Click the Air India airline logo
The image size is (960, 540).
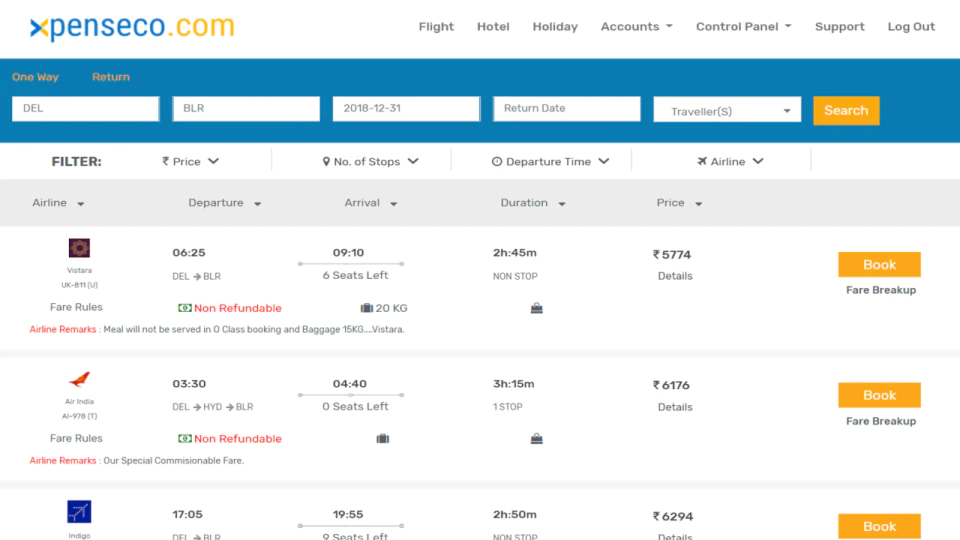tap(79, 380)
